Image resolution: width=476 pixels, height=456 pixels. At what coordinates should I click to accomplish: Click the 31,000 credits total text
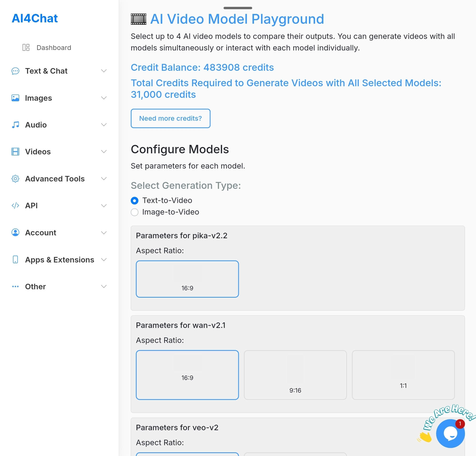[x=163, y=95]
